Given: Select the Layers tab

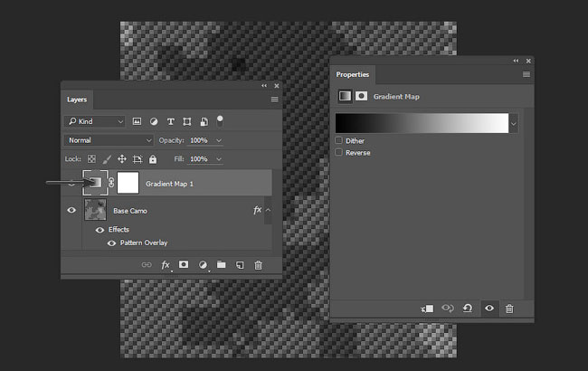Looking at the screenshot, I should pyautogui.click(x=77, y=100).
